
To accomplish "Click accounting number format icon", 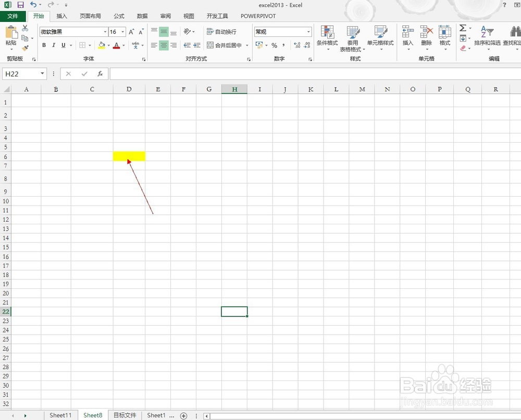I will (259, 45).
